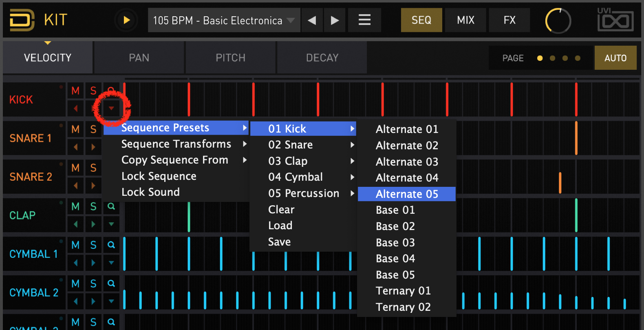Shift CYMBAL 1 sequence left
The width and height of the screenshot is (644, 330).
tap(75, 263)
